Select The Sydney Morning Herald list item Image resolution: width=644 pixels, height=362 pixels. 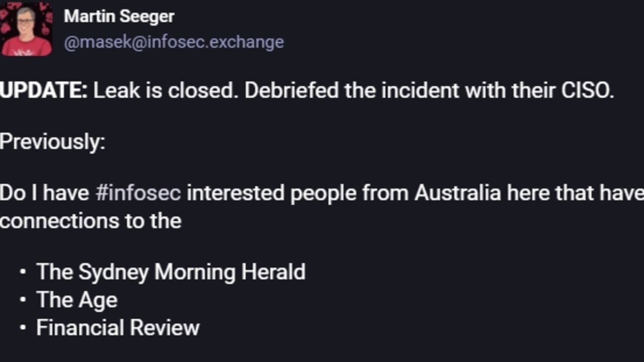(x=171, y=272)
